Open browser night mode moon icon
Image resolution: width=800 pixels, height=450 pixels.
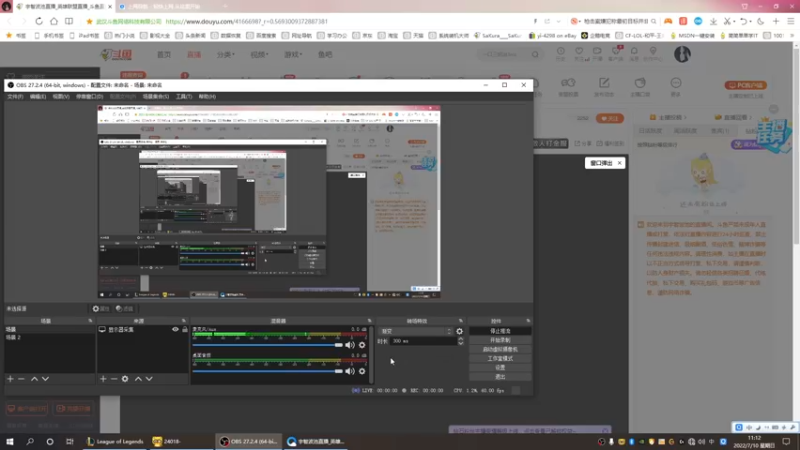pyautogui.click(x=761, y=21)
